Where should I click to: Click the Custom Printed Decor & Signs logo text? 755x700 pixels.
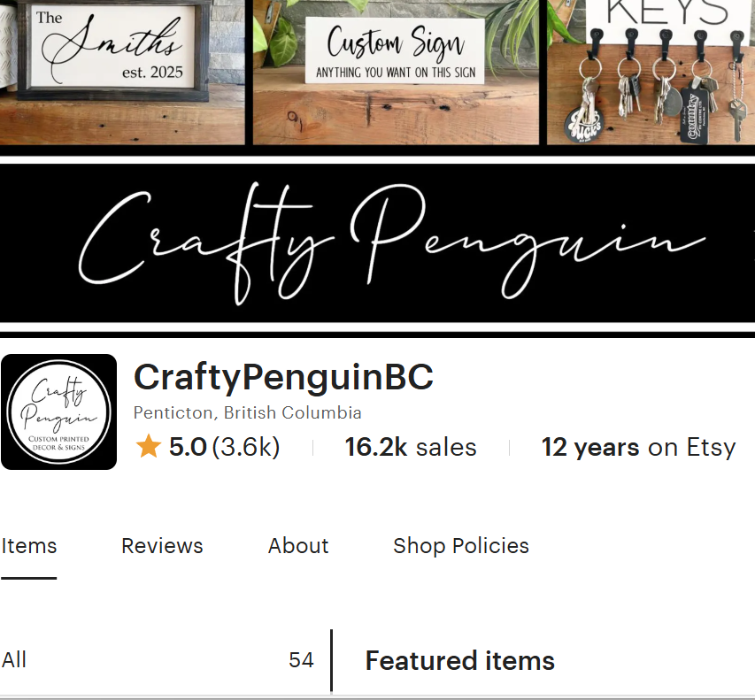click(58, 442)
